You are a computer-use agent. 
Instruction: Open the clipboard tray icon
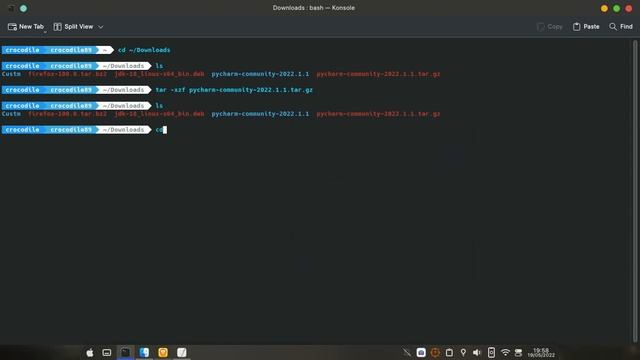449,352
